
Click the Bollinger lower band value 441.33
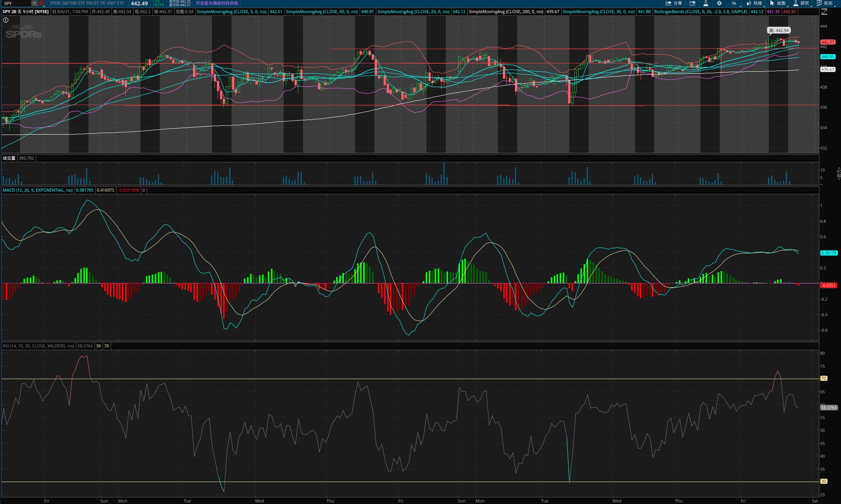point(773,12)
